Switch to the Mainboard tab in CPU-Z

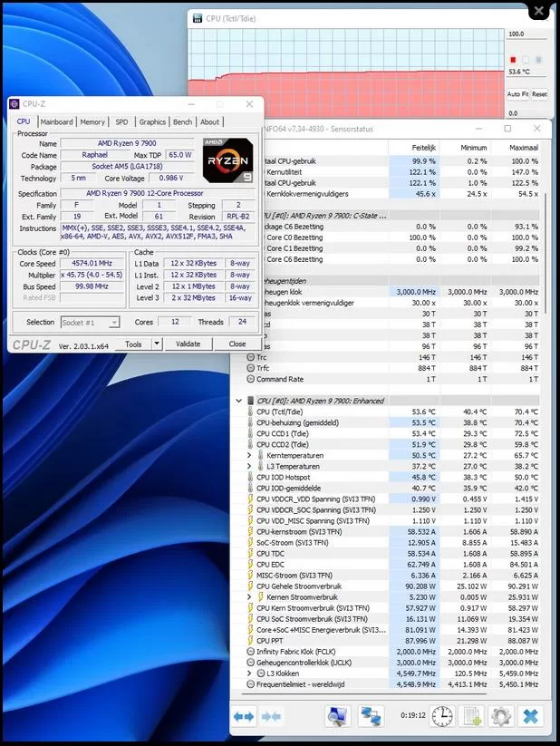tap(56, 121)
